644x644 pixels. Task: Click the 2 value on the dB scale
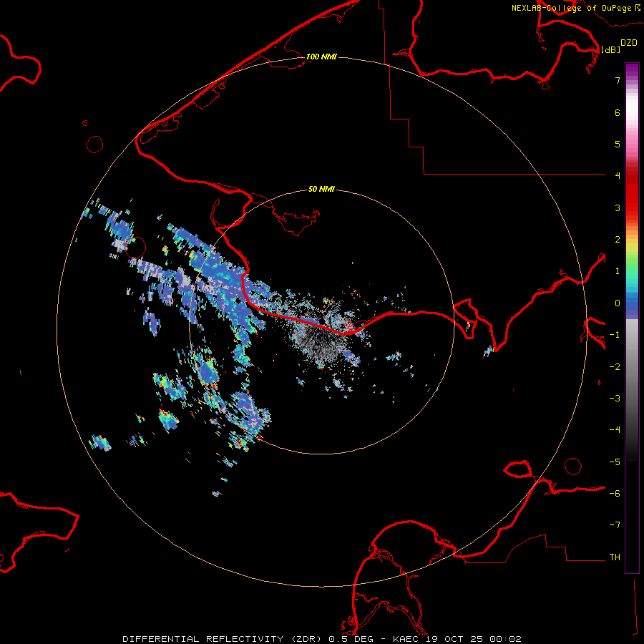(x=618, y=240)
